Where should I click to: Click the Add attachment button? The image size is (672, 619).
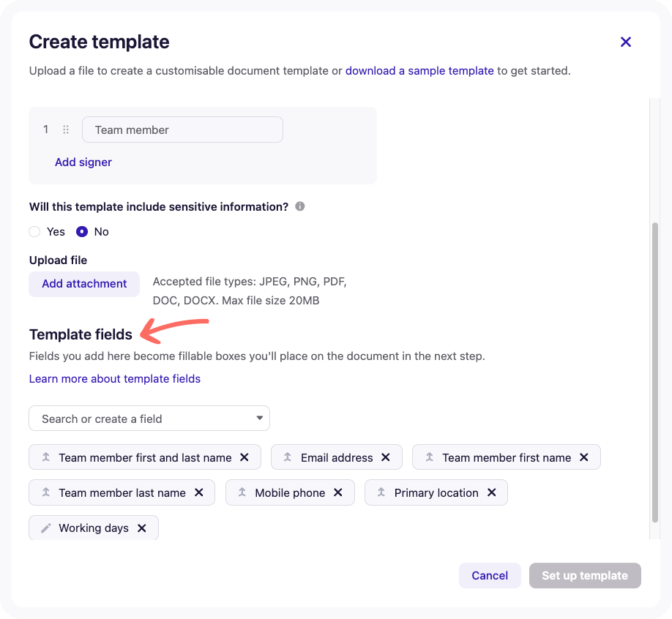tap(84, 284)
